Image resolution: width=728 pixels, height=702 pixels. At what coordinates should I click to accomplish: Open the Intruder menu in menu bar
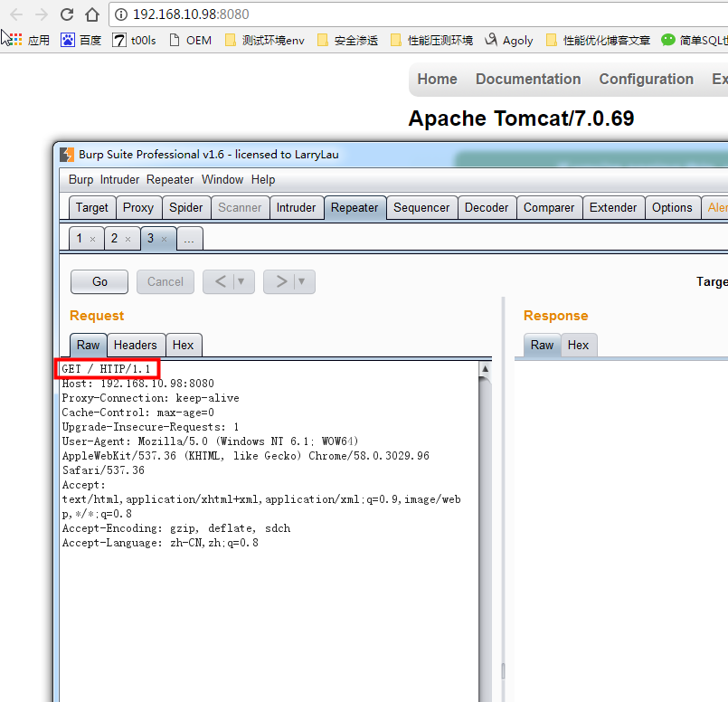tap(119, 180)
